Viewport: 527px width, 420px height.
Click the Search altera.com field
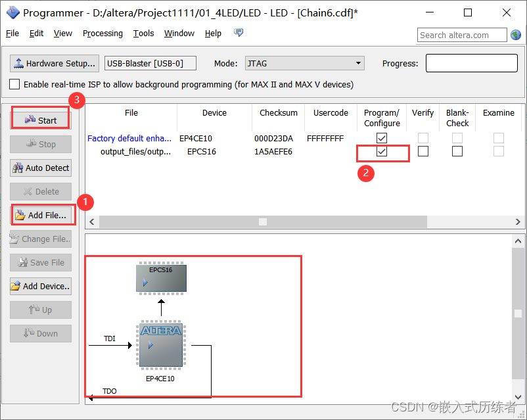click(x=462, y=35)
